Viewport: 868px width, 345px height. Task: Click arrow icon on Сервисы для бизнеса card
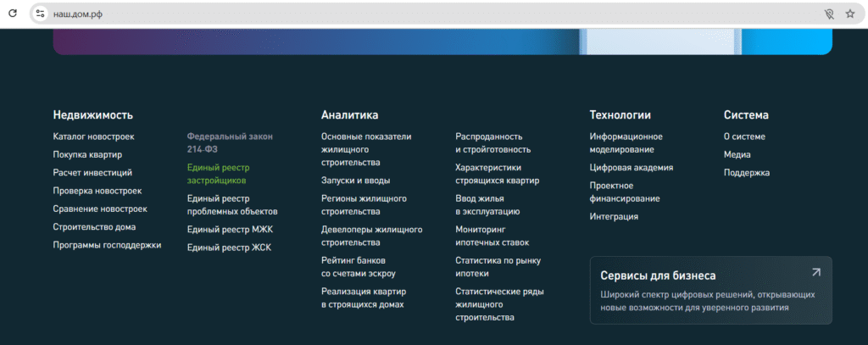(815, 273)
